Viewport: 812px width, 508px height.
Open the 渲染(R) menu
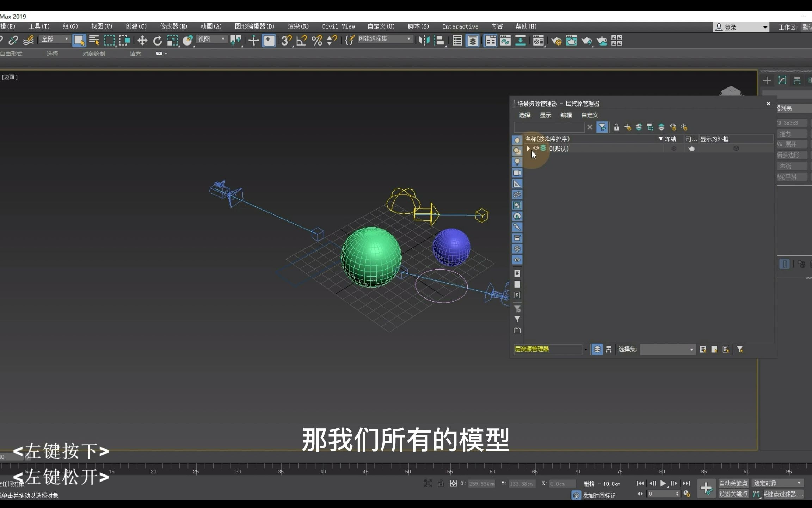pyautogui.click(x=298, y=26)
